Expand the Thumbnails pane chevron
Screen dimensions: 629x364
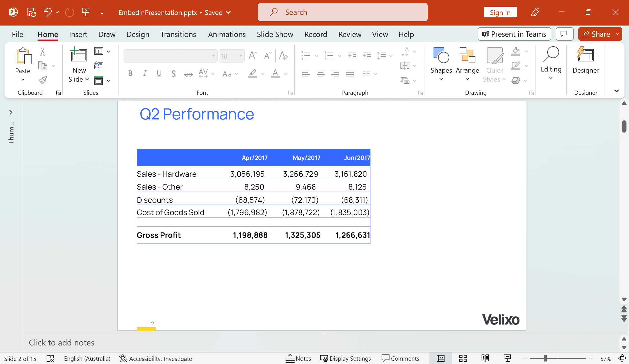click(x=11, y=112)
